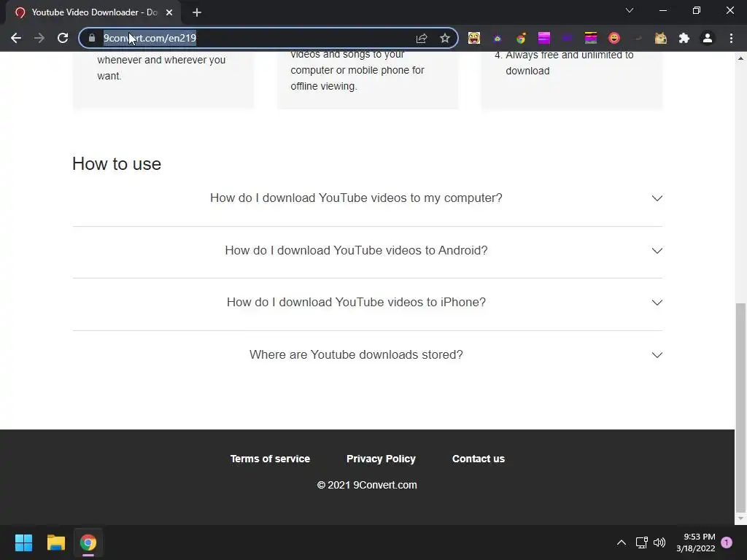The width and height of the screenshot is (747, 560).
Task: Open the Extensions puzzle-piece menu
Action: click(684, 38)
